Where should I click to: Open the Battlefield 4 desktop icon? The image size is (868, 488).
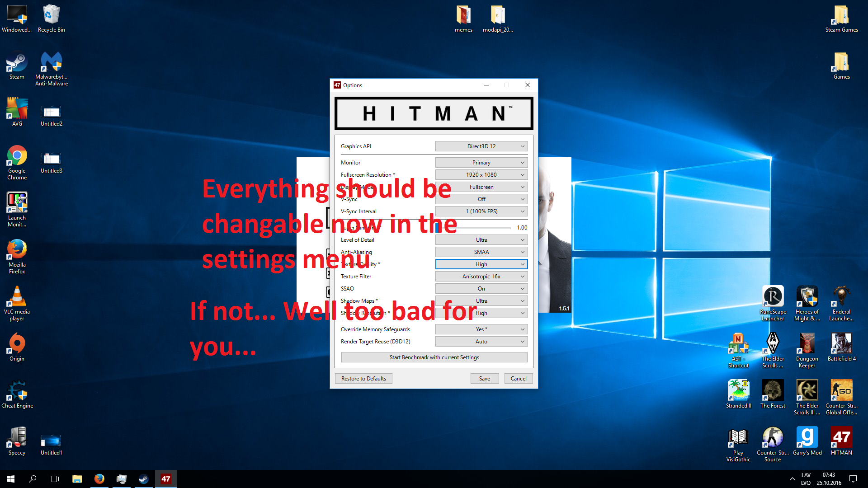click(841, 344)
